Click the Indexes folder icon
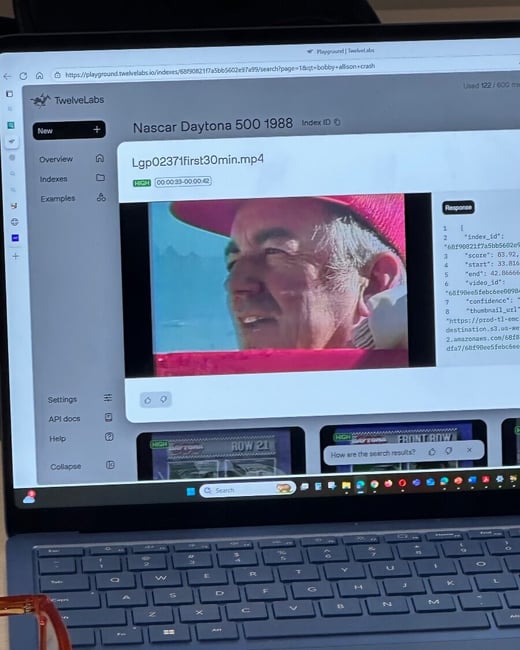 pyautogui.click(x=100, y=177)
